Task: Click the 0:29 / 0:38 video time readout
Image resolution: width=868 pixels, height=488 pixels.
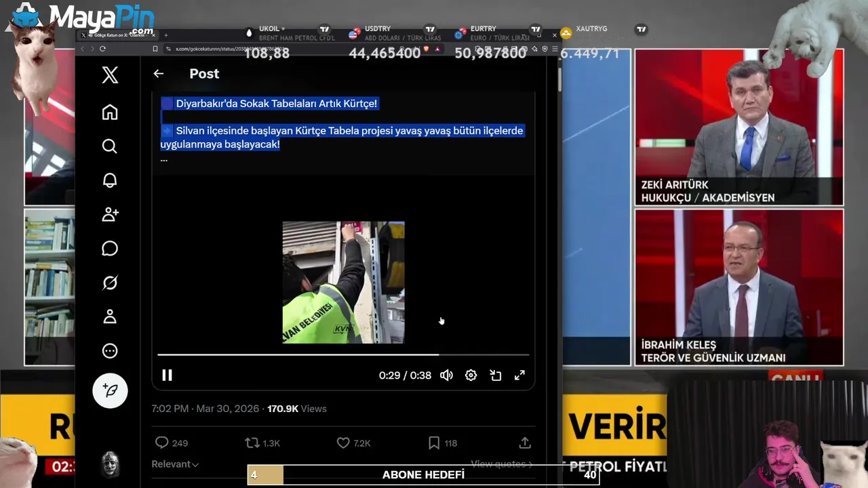Action: click(405, 375)
